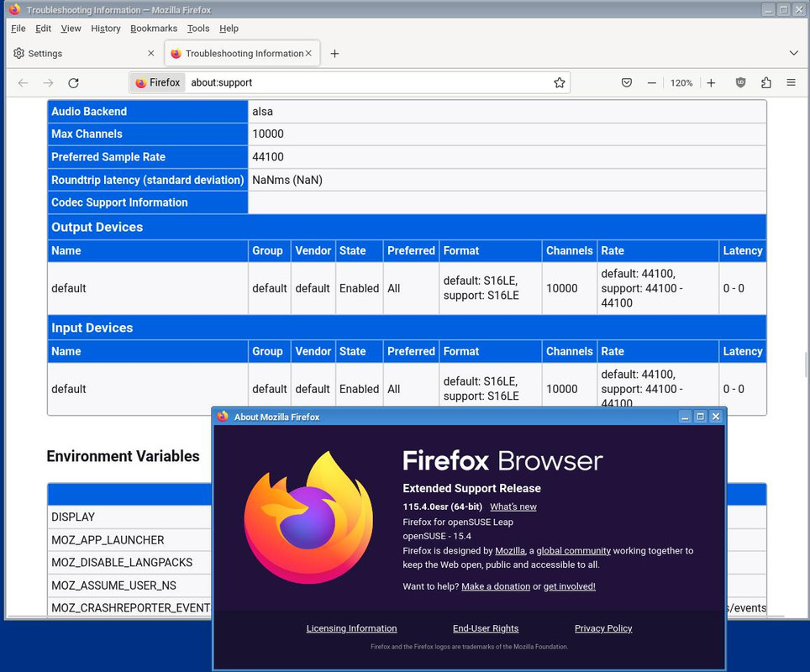The image size is (810, 672).
Task: Go back with the back arrow
Action: (23, 83)
